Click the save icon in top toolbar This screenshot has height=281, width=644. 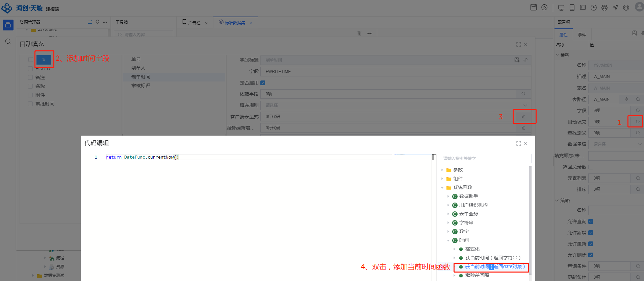pos(534,7)
